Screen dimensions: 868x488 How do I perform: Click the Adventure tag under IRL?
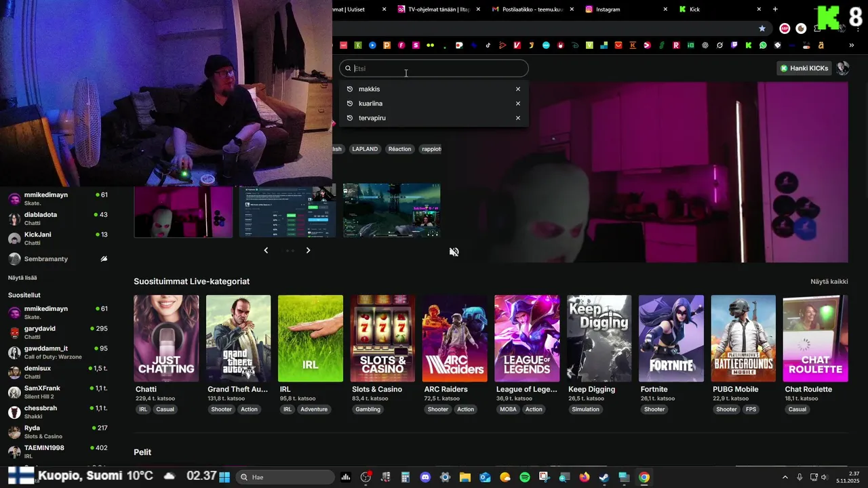(314, 409)
